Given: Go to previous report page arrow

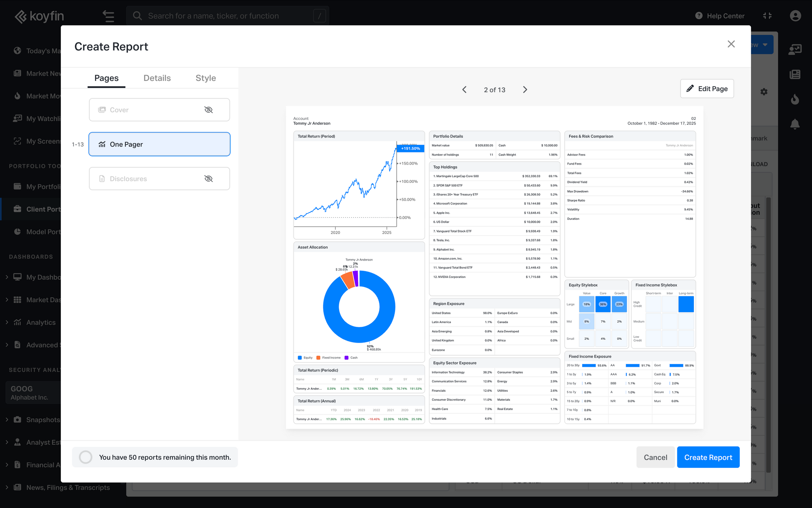Looking at the screenshot, I should tap(464, 90).
